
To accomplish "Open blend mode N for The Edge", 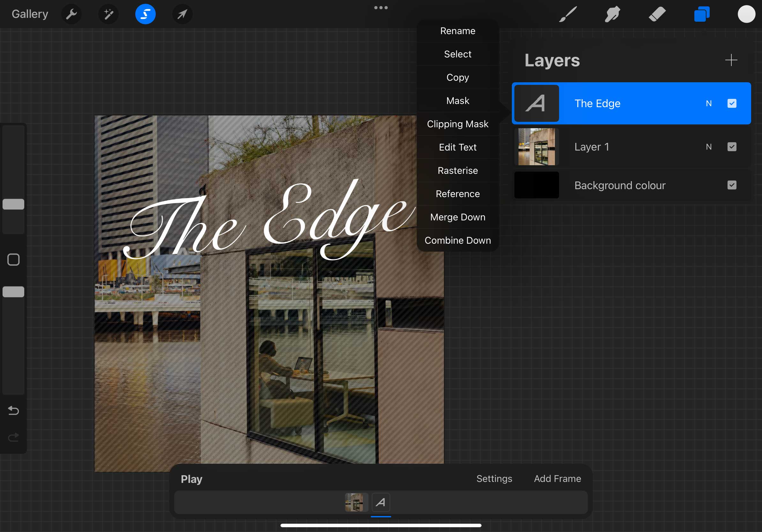I will click(x=709, y=103).
